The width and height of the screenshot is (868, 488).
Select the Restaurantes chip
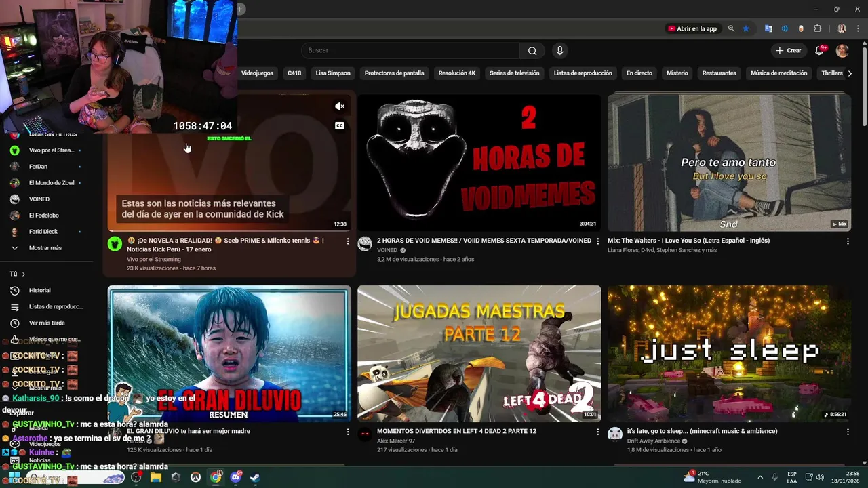719,73
